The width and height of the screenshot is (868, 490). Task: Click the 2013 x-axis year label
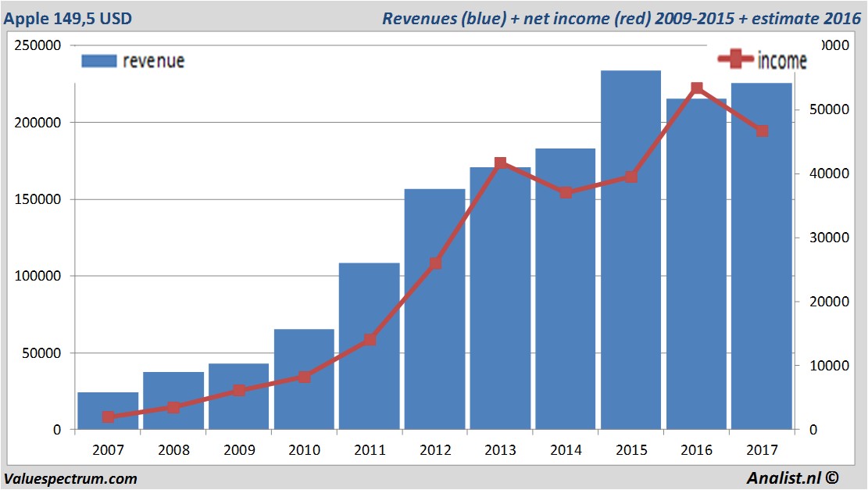(x=501, y=450)
